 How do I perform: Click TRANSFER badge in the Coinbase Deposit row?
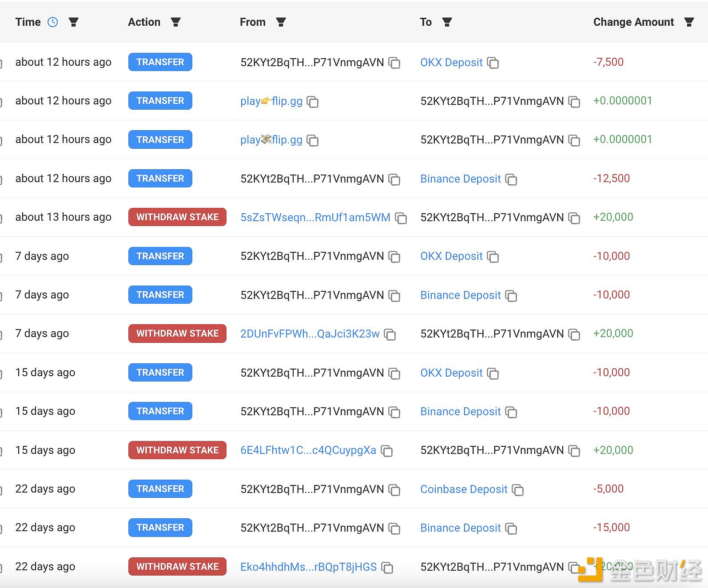[x=160, y=489]
